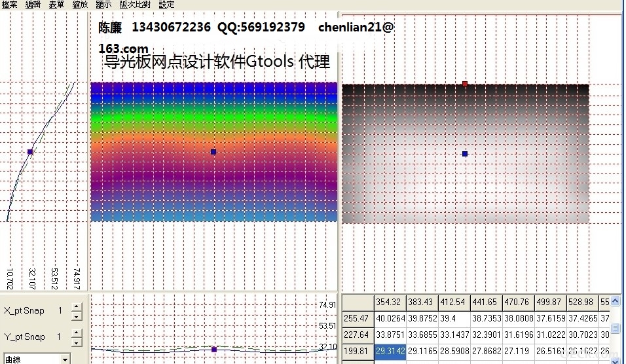Open the 縮放 menu
626x364 pixels.
(x=80, y=5)
